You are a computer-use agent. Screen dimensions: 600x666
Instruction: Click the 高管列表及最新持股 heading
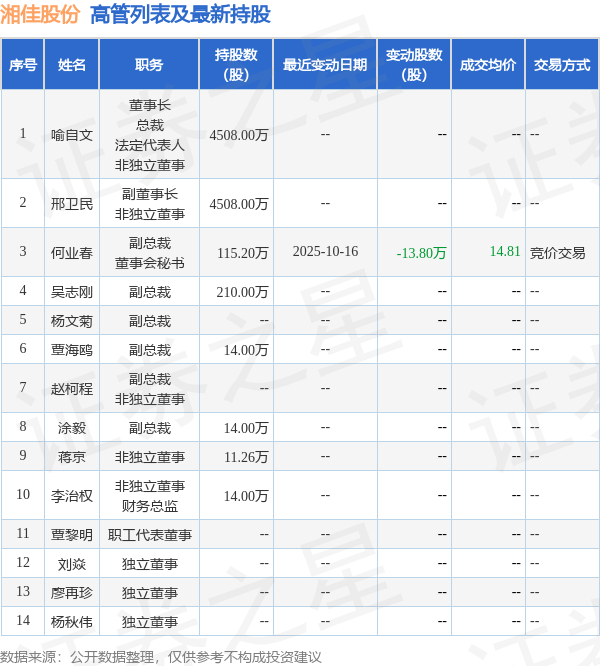[180, 14]
